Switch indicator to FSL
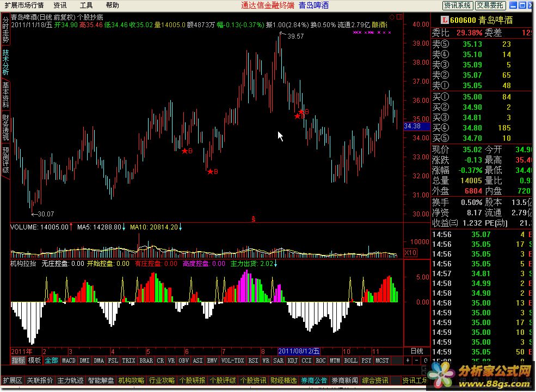Viewport: 536px width, 392px height. [x=113, y=360]
